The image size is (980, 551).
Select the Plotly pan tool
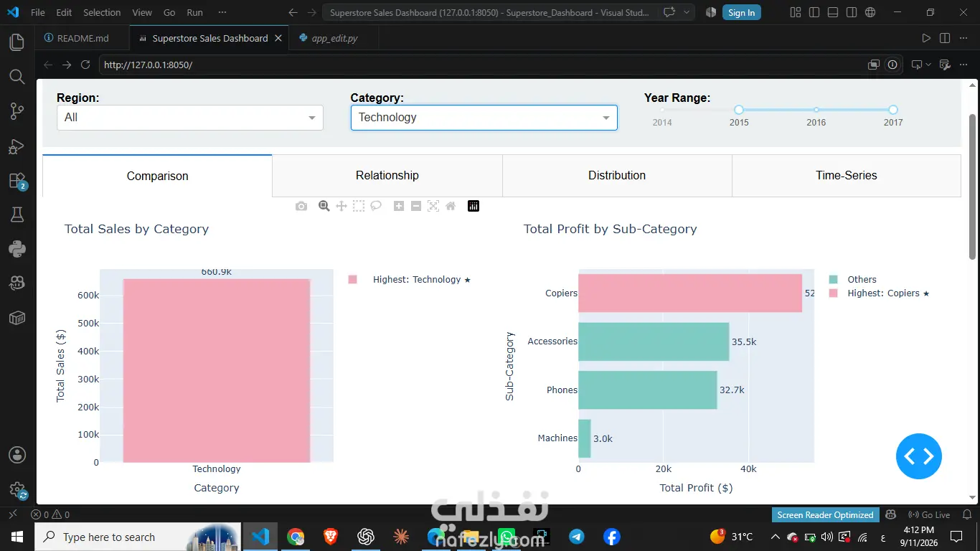point(341,206)
